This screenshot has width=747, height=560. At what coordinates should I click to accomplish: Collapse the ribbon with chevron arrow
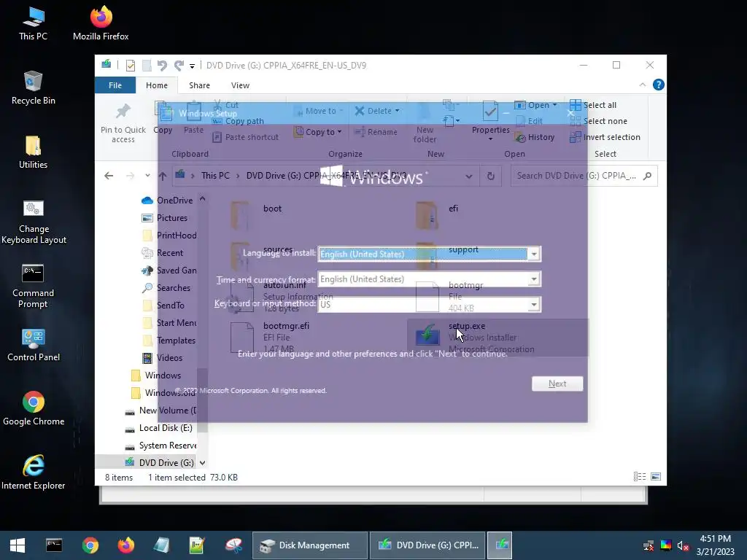642,85
